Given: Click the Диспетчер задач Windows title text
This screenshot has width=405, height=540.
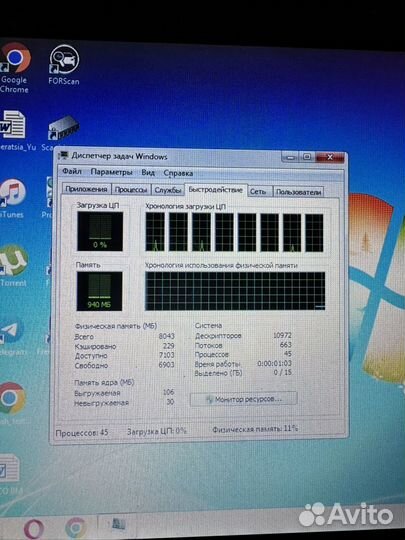Looking at the screenshot, I should pos(119,156).
